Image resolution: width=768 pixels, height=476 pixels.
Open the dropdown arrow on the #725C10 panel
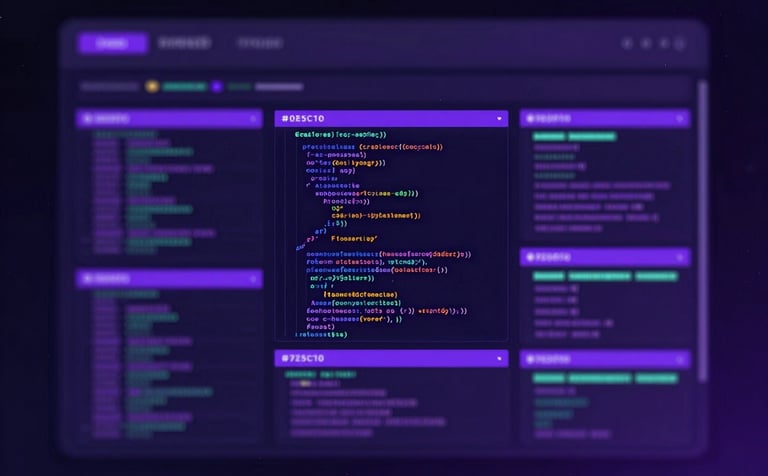(x=499, y=358)
